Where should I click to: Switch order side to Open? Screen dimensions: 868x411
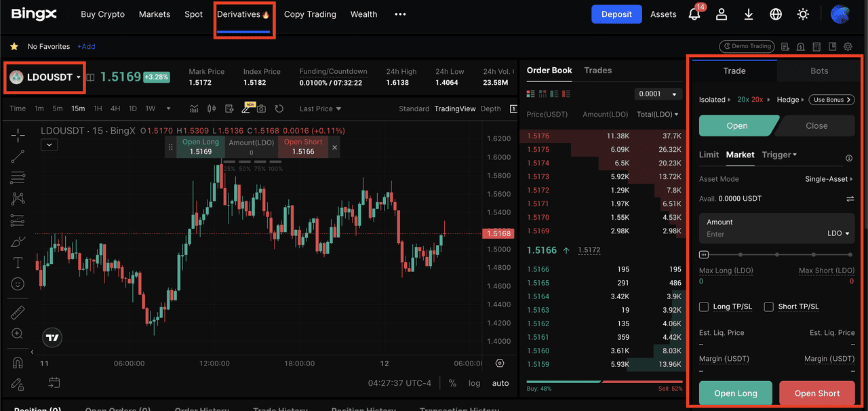coord(738,125)
